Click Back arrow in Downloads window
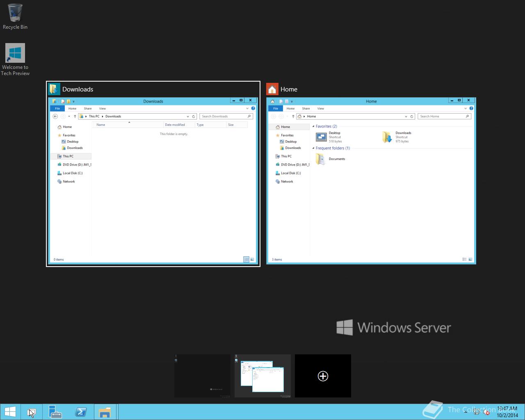The image size is (525, 420). click(x=55, y=116)
